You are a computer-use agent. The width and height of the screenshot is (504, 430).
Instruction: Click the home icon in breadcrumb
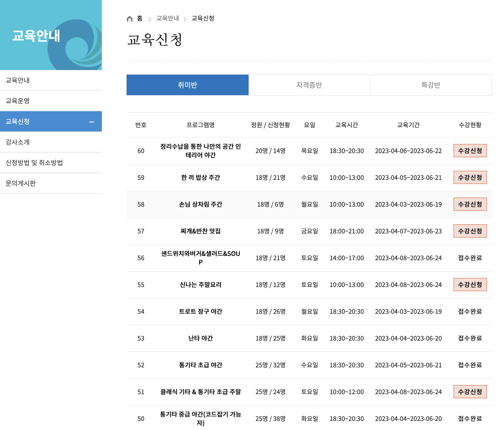pyautogui.click(x=130, y=19)
